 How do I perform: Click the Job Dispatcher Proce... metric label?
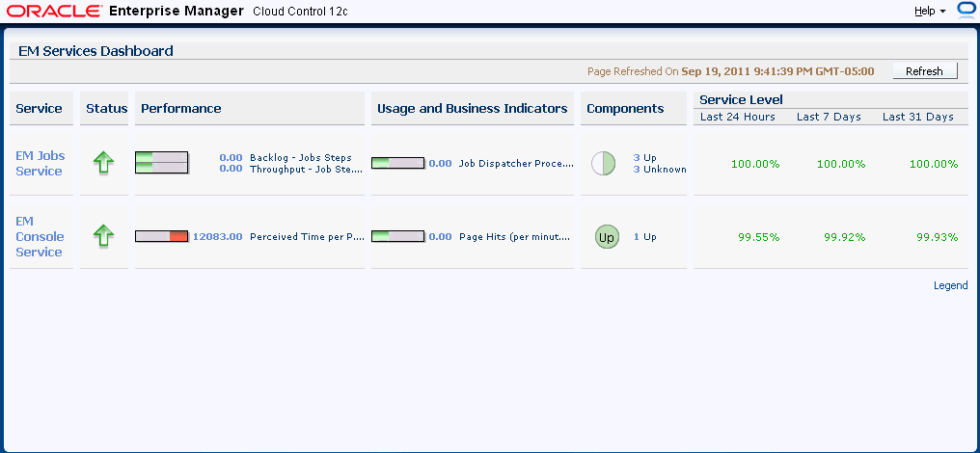tap(516, 163)
